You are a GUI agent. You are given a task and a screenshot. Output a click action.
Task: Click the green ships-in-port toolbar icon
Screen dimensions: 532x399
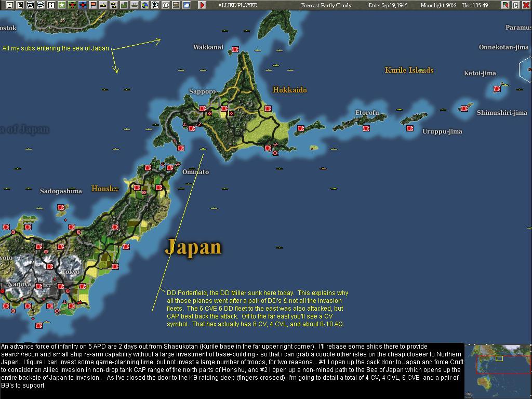(x=135, y=5)
